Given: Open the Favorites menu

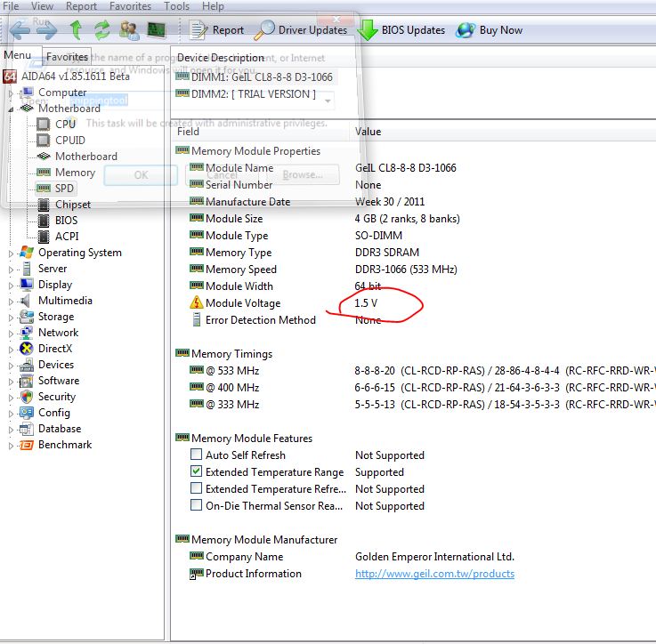Looking at the screenshot, I should point(130,6).
